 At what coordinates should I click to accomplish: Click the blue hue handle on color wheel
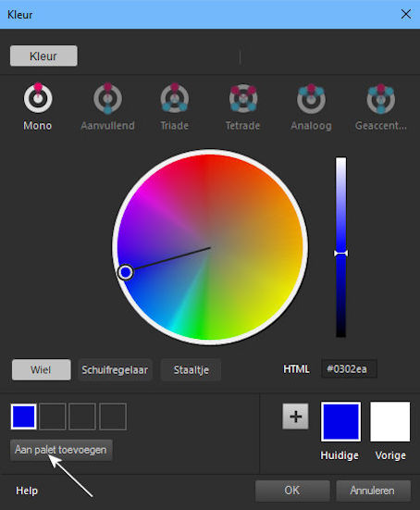[x=126, y=272]
